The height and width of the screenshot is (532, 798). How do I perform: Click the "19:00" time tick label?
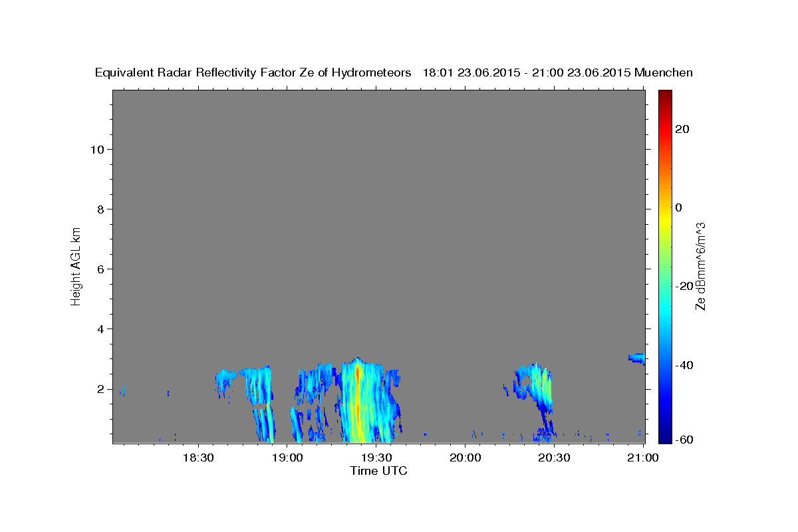click(x=287, y=458)
